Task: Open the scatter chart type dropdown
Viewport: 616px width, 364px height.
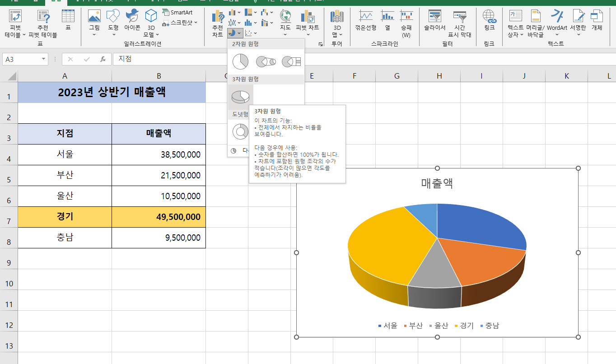Action: click(251, 33)
